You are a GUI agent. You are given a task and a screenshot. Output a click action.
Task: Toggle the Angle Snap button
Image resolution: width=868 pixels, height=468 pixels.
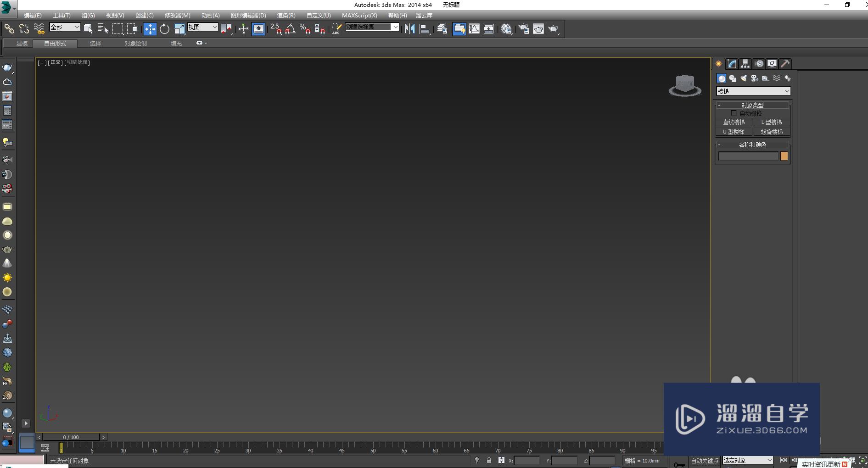click(x=291, y=29)
